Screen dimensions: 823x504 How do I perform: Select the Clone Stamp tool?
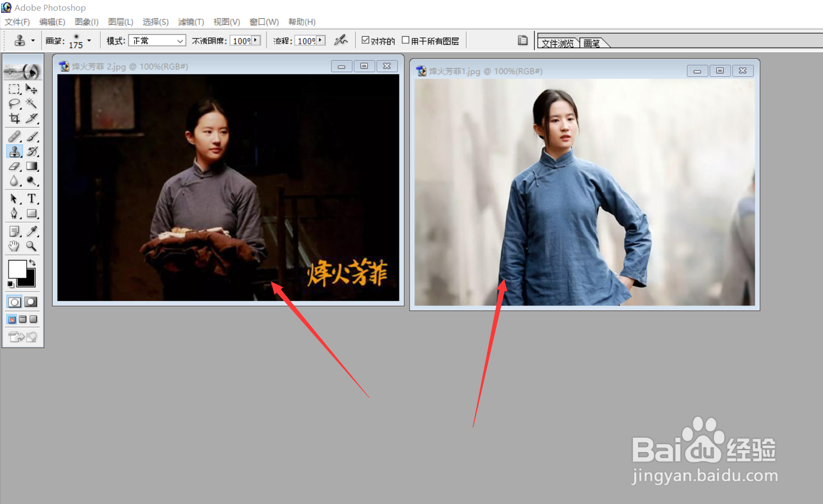[x=14, y=152]
